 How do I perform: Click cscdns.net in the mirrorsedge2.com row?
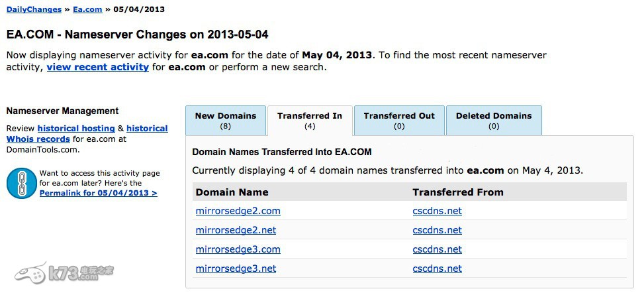tap(437, 211)
